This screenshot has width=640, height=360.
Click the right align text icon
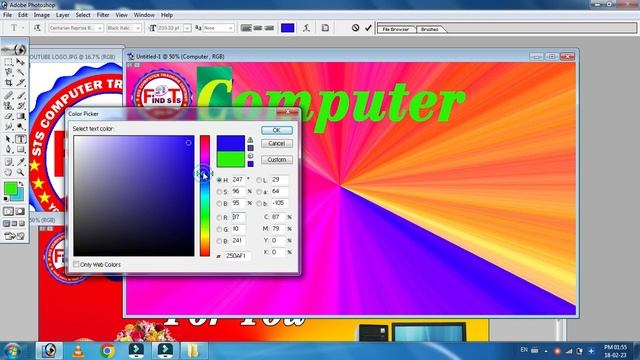click(x=269, y=28)
